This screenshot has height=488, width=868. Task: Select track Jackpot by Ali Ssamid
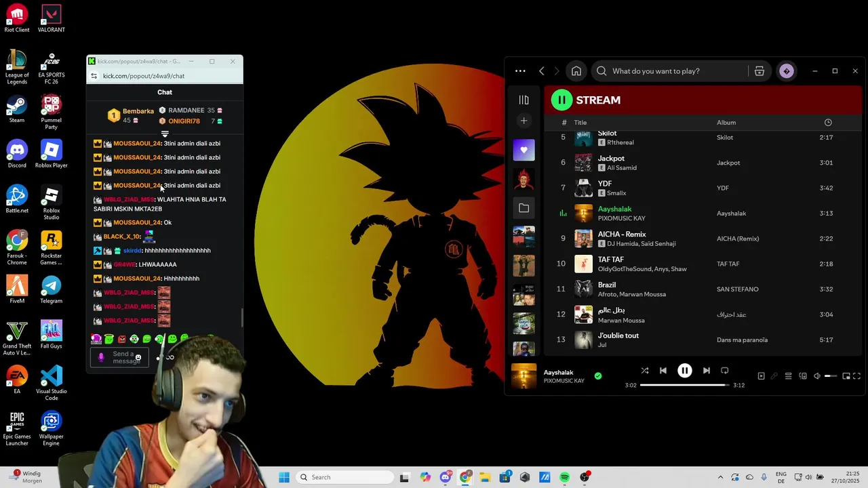click(x=703, y=163)
